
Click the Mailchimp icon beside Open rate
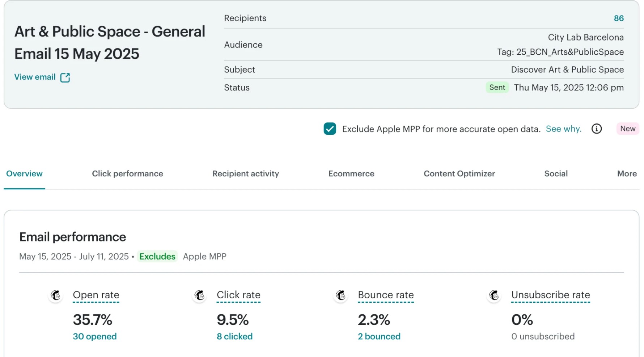point(56,295)
